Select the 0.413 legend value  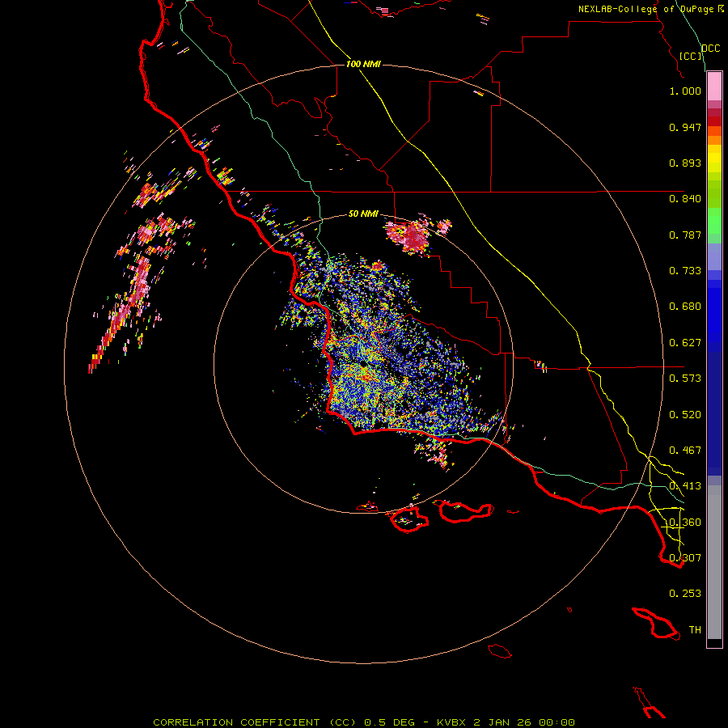coord(685,486)
